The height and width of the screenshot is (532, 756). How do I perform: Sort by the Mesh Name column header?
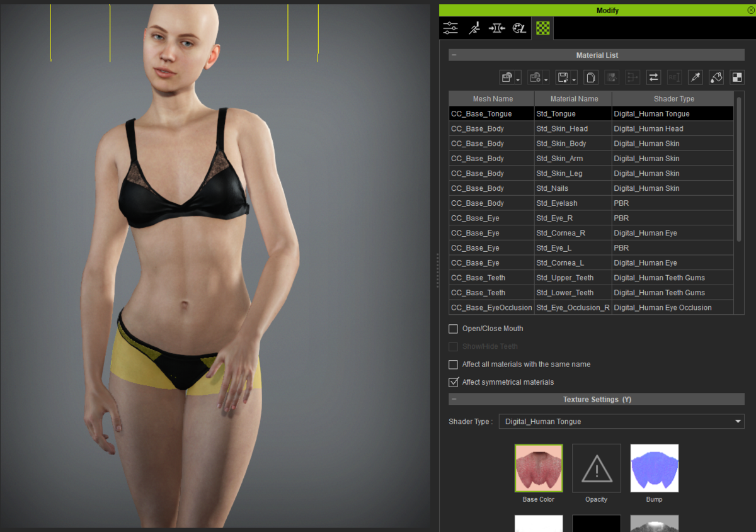pyautogui.click(x=492, y=99)
